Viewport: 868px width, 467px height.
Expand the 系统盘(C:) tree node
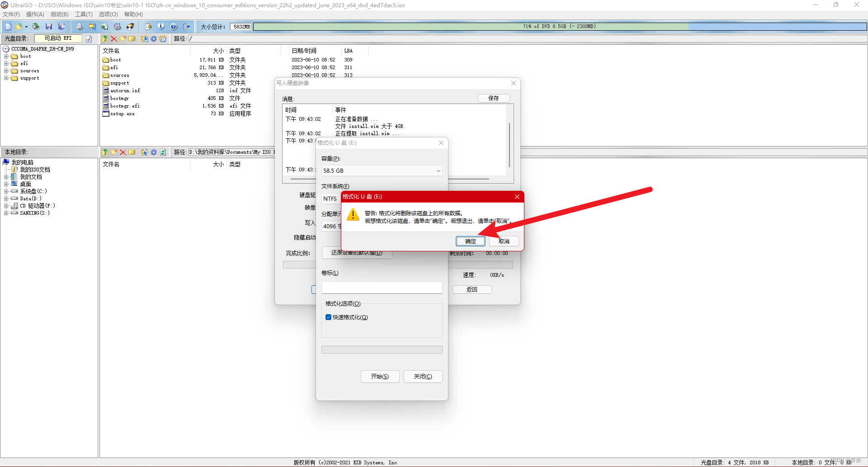[6, 191]
